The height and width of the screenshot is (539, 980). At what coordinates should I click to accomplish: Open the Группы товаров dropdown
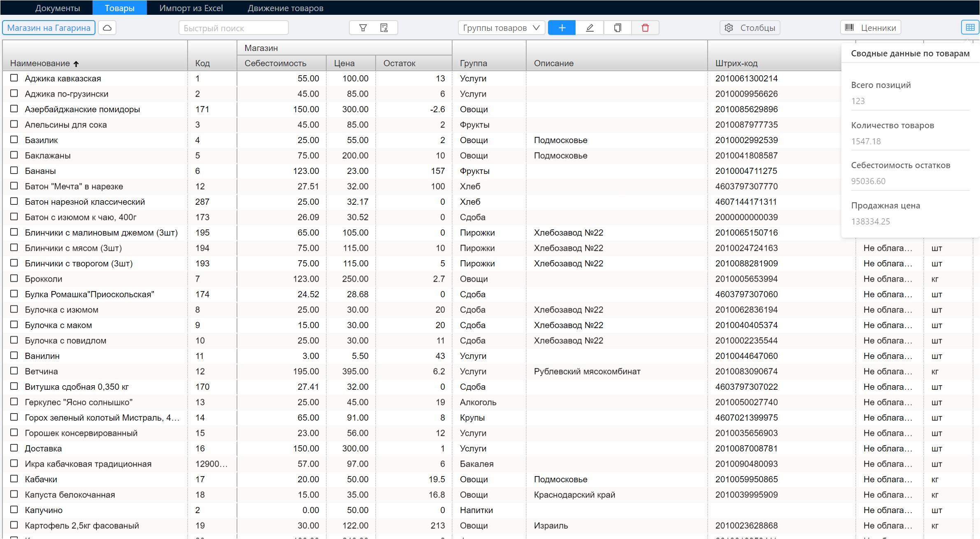click(x=502, y=28)
